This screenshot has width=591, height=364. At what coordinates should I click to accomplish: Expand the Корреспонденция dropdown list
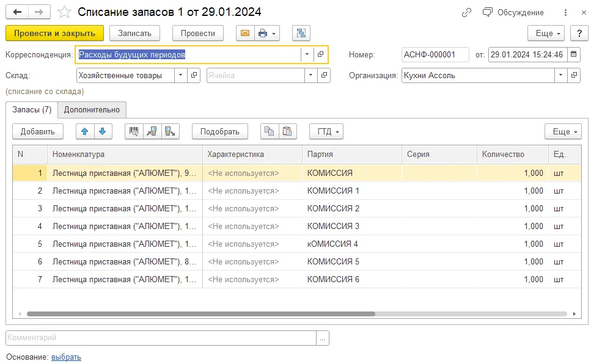[307, 54]
